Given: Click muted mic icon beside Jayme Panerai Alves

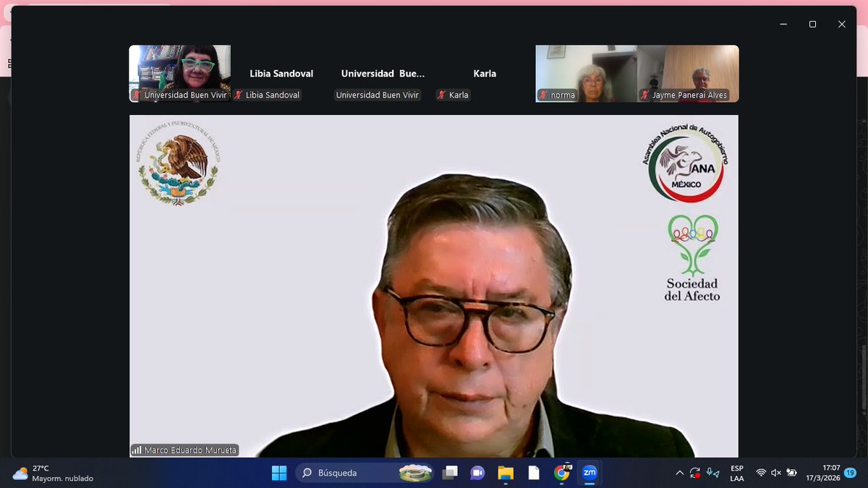Looking at the screenshot, I should [645, 95].
